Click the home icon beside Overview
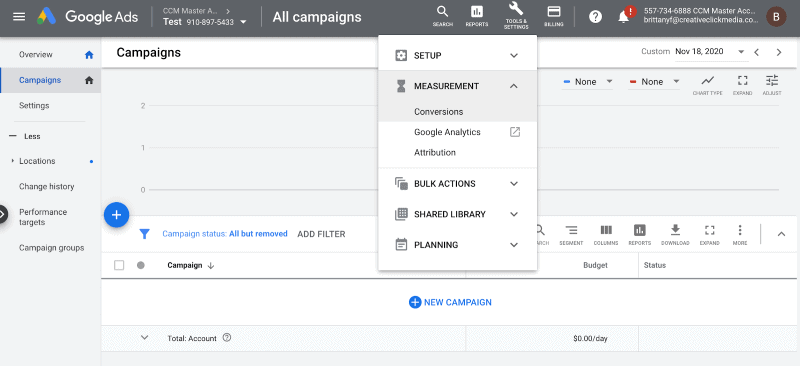The height and width of the screenshot is (366, 800). click(89, 55)
